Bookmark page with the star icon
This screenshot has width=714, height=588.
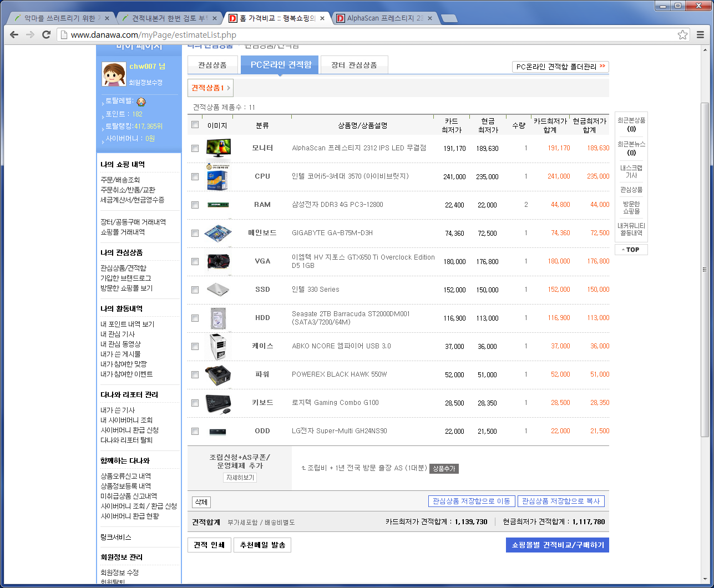click(682, 34)
